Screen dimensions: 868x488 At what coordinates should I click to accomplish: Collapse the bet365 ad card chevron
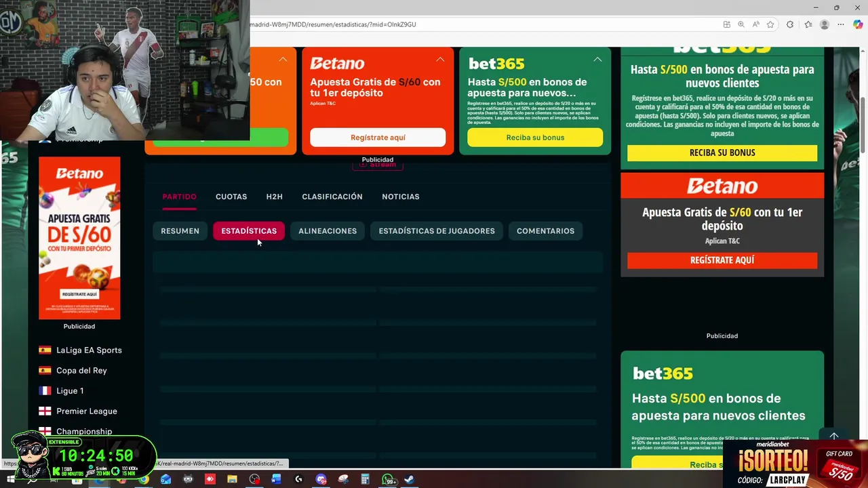tap(597, 60)
